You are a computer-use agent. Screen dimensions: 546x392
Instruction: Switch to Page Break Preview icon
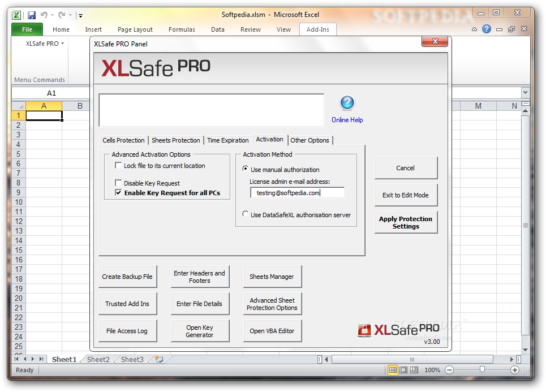point(414,370)
